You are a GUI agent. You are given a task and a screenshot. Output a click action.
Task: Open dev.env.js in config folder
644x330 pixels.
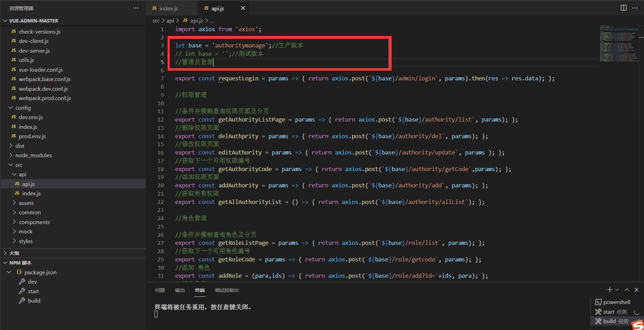click(x=31, y=117)
